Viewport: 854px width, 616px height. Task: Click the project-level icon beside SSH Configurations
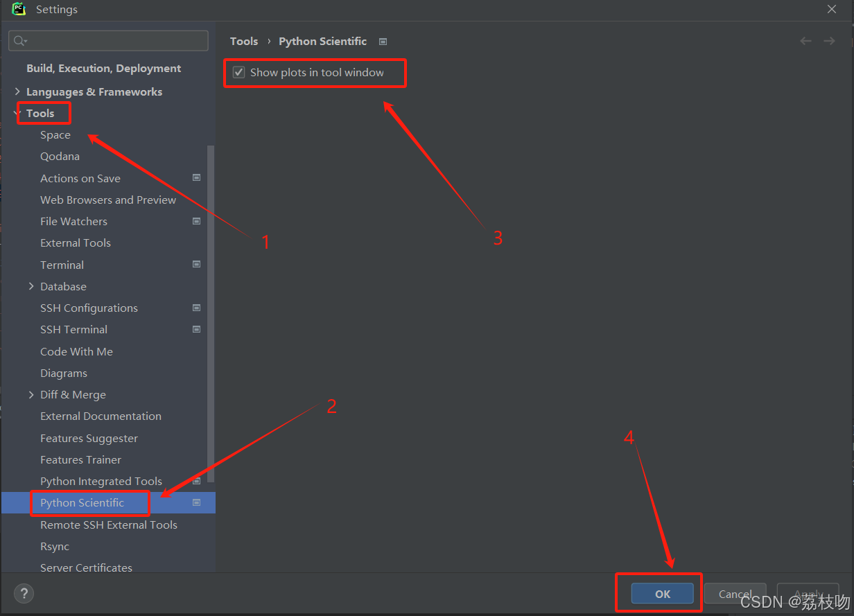pyautogui.click(x=197, y=308)
